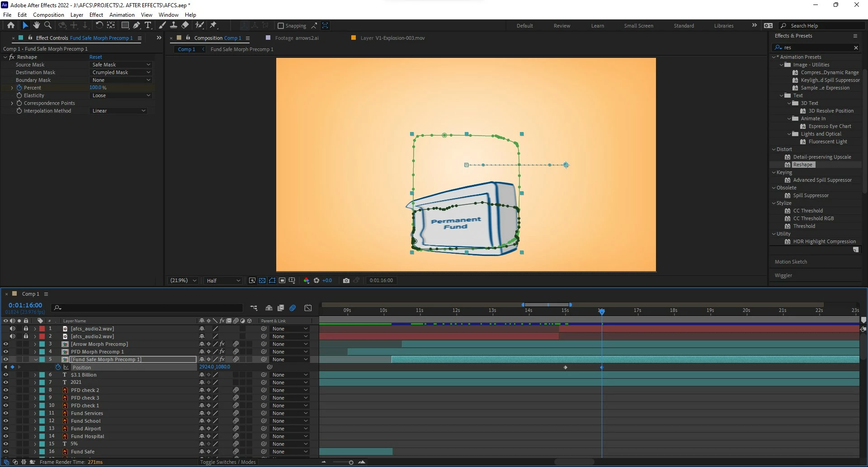868x467 pixels.
Task: Open the Source Mask dropdown
Action: pyautogui.click(x=121, y=65)
